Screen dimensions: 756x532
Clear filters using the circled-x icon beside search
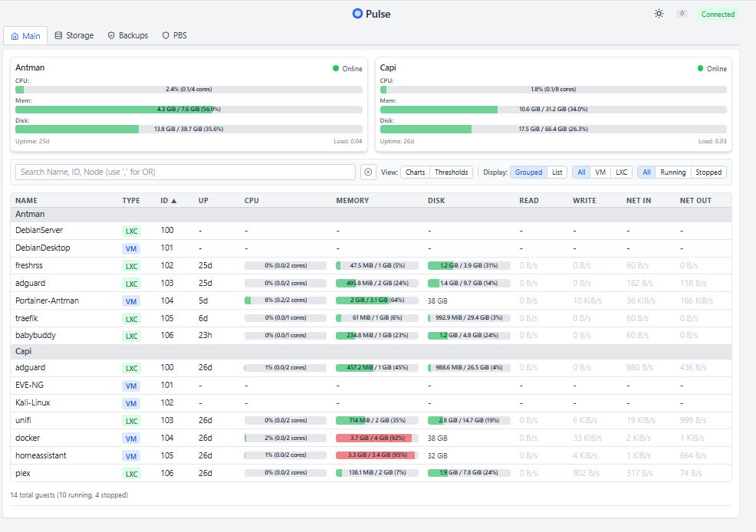pyautogui.click(x=368, y=172)
